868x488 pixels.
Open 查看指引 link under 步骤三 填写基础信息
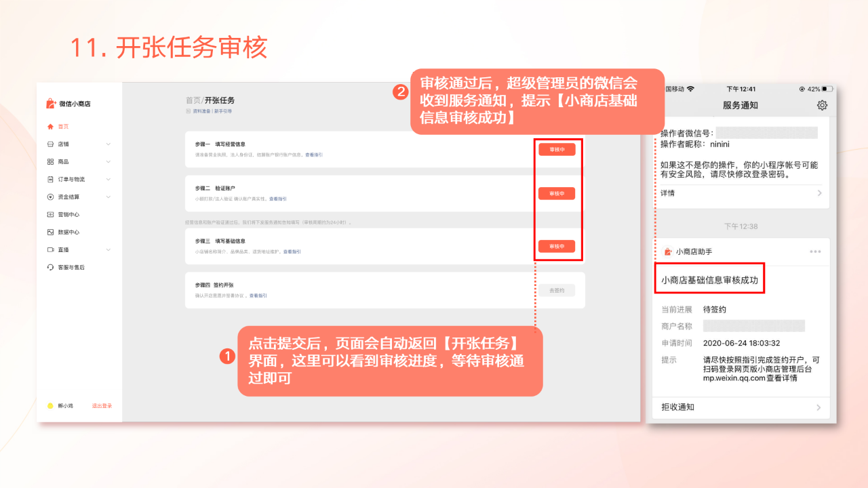click(x=292, y=252)
